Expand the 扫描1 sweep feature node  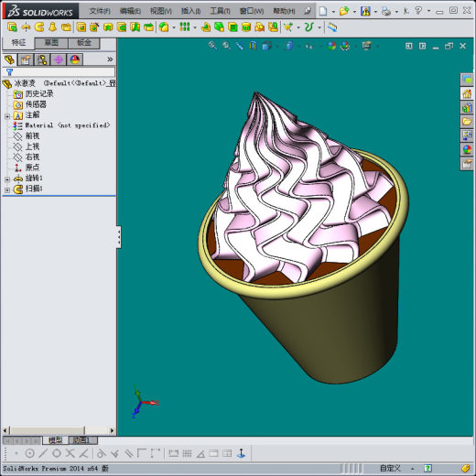point(7,190)
